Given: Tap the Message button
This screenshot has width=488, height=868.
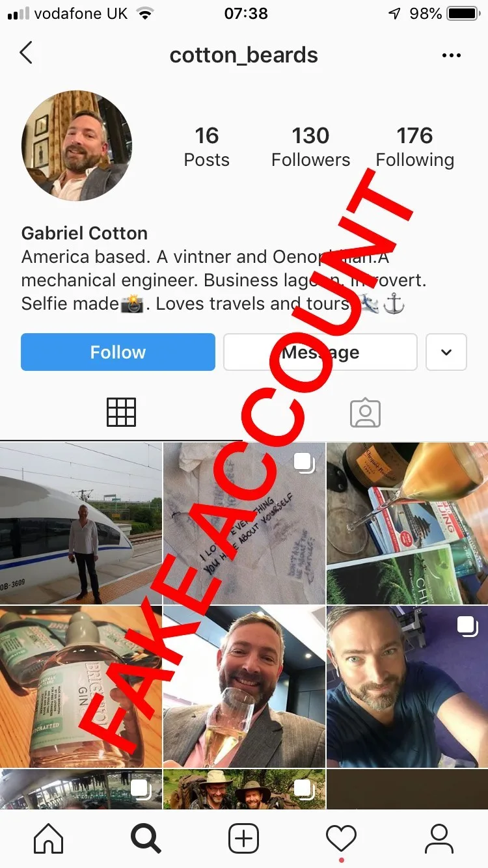Looking at the screenshot, I should point(320,352).
